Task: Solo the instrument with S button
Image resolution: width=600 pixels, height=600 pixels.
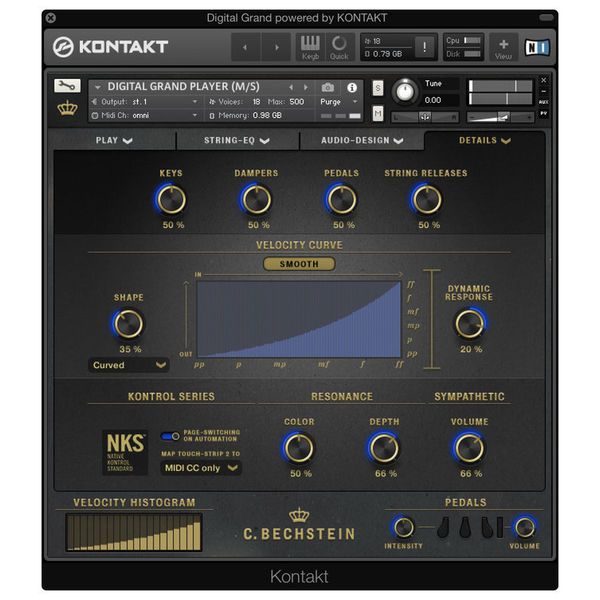Action: coord(378,89)
